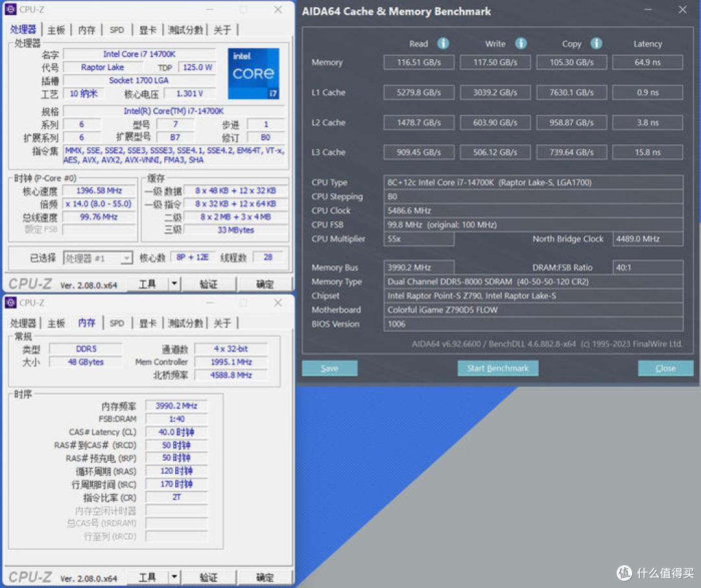
Task: Click the Memory Bus value in AIDA64
Action: [x=419, y=267]
